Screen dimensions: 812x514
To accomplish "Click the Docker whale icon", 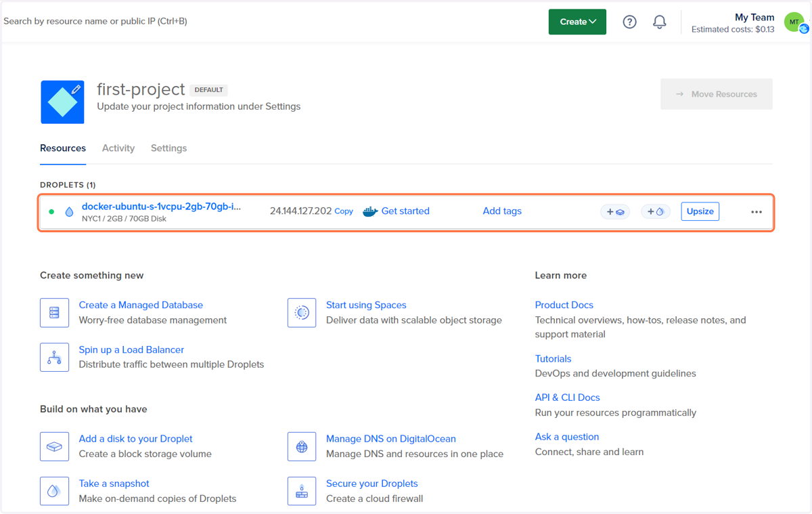I will (370, 211).
